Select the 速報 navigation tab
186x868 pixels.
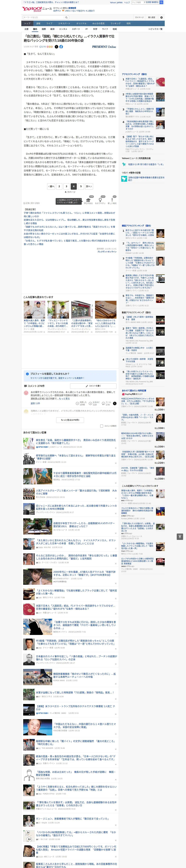[38, 24]
